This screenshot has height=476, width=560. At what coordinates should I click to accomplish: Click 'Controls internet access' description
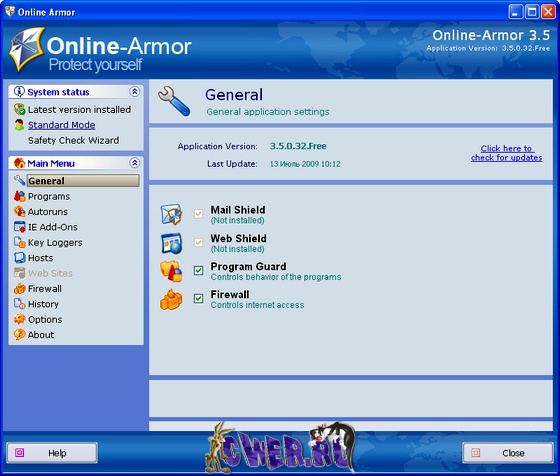coord(257,305)
